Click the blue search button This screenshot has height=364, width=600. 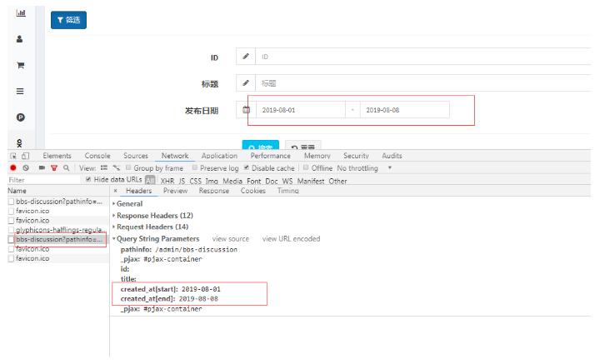[261, 146]
